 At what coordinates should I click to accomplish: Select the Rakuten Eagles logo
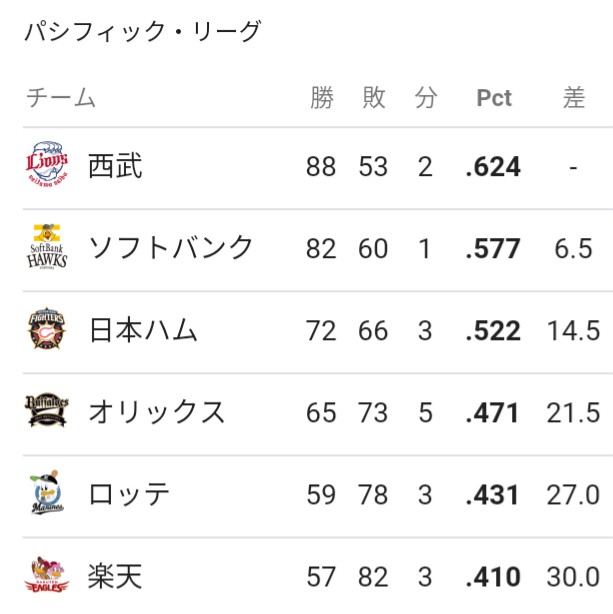47,574
